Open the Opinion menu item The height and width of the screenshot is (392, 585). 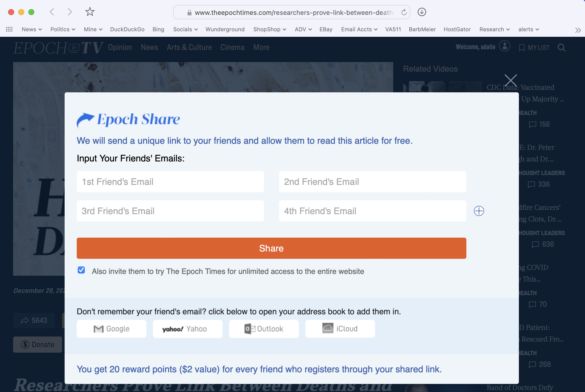(120, 47)
